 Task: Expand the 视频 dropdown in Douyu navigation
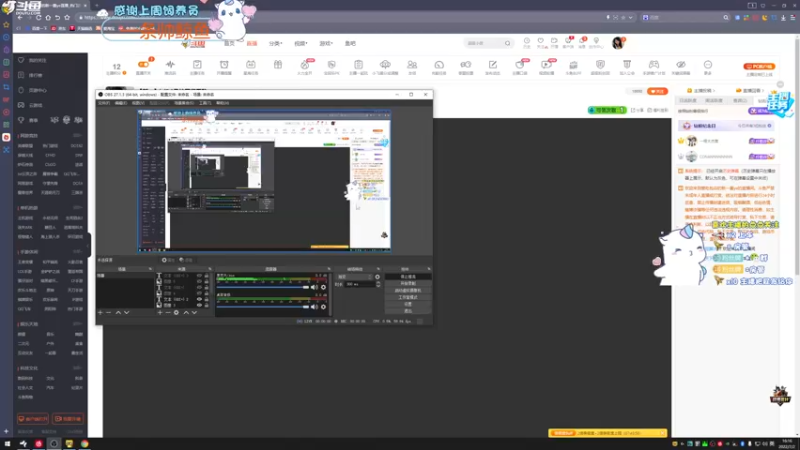point(301,43)
